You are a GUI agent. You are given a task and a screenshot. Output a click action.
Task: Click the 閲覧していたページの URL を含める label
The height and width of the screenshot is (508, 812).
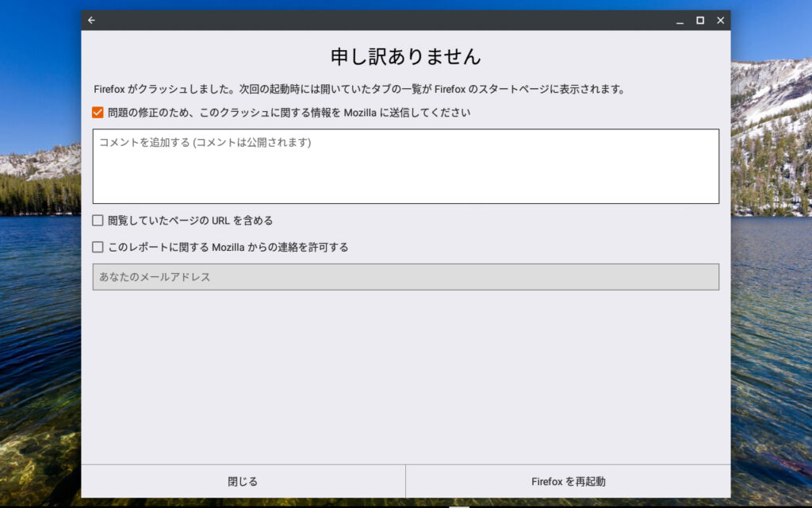pos(190,221)
